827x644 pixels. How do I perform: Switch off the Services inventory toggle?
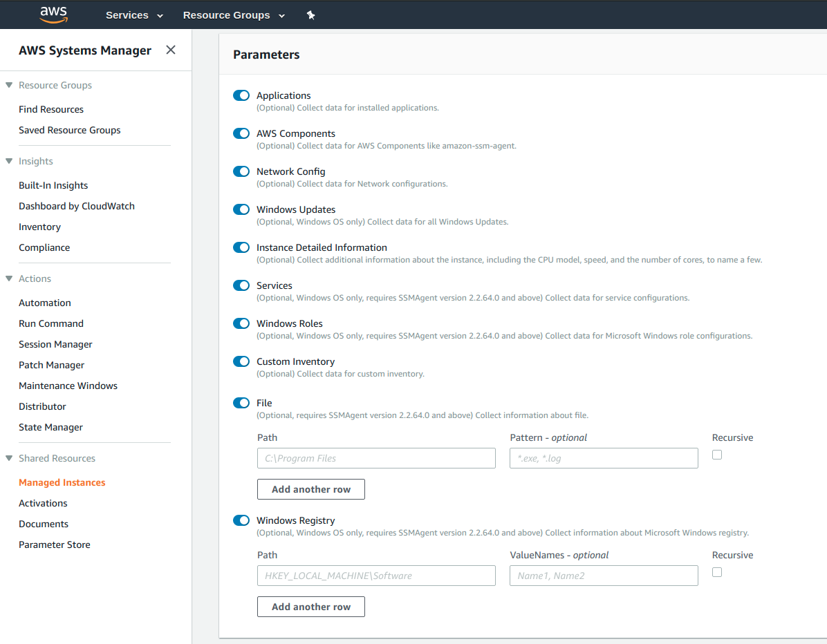point(241,285)
